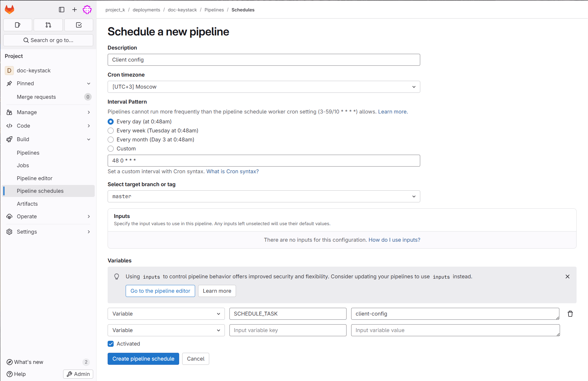
Task: Delete the SCHEDULE_TASK variable with trash icon
Action: (570, 314)
